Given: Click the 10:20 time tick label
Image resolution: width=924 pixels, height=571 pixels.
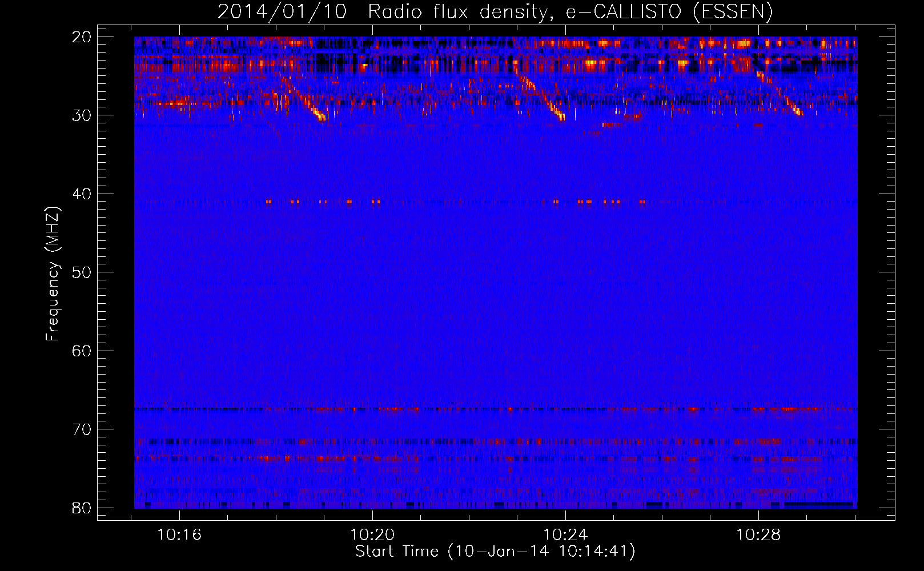Looking at the screenshot, I should point(372,535).
